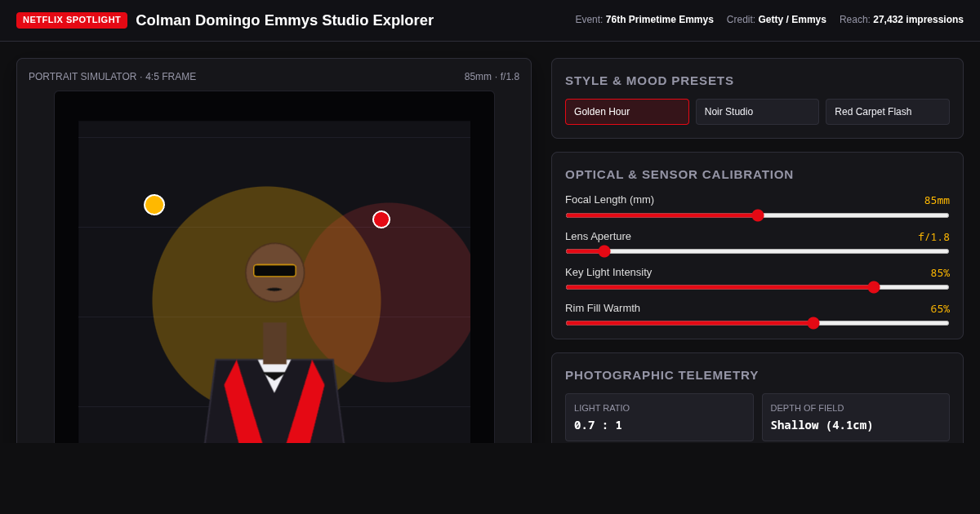Click the 65% rim warmth value
Screen dimensions: 980x514
click(940, 309)
